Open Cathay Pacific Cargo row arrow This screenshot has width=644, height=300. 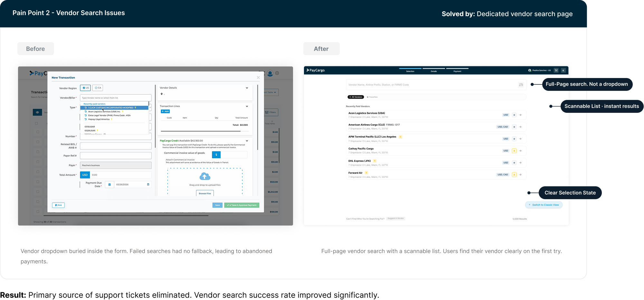click(520, 151)
